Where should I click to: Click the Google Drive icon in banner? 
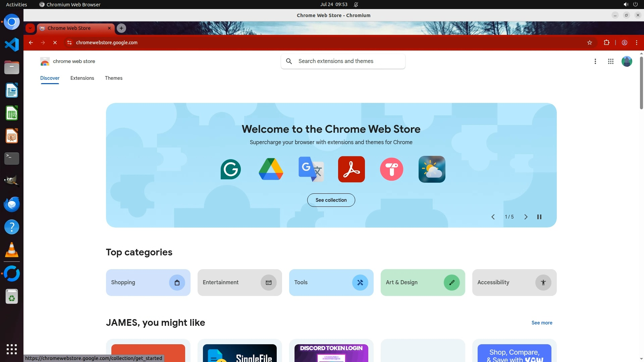tap(271, 169)
